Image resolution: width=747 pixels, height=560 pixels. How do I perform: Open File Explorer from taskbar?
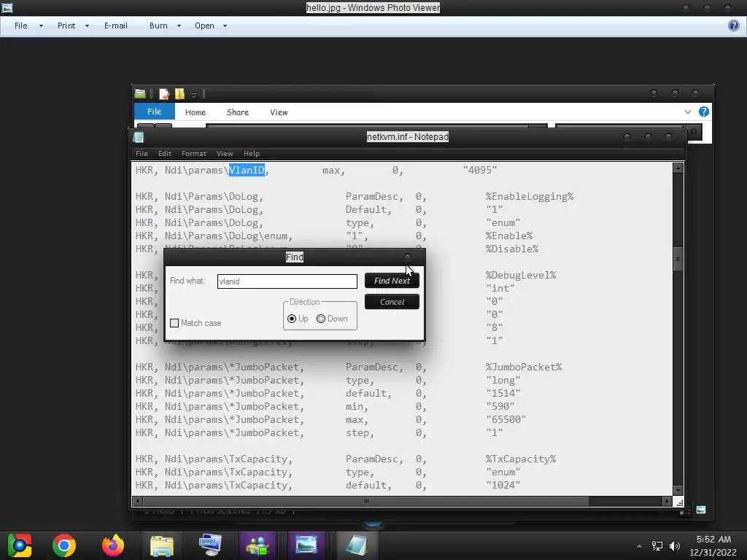point(162,545)
